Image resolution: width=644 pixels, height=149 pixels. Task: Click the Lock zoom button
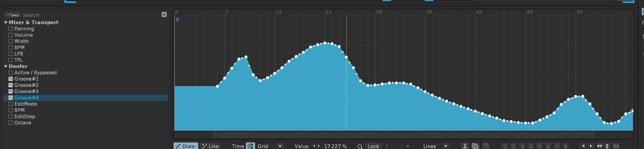coord(373,146)
